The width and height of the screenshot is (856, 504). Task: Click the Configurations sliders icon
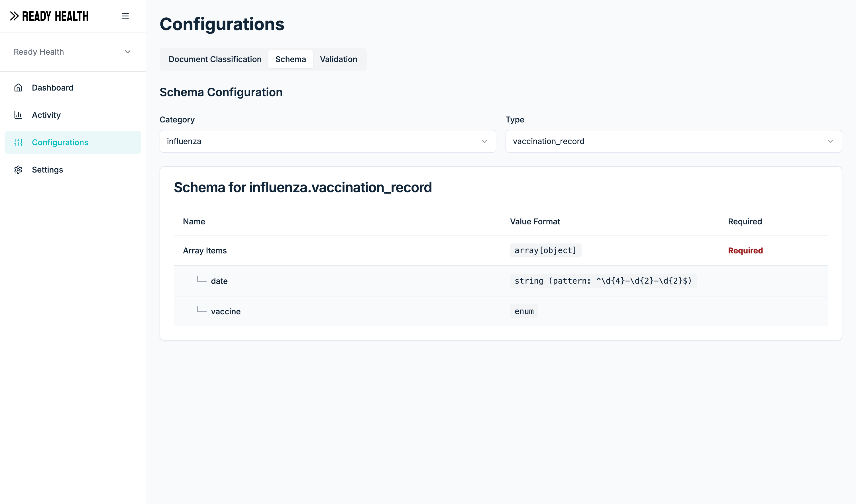[18, 142]
